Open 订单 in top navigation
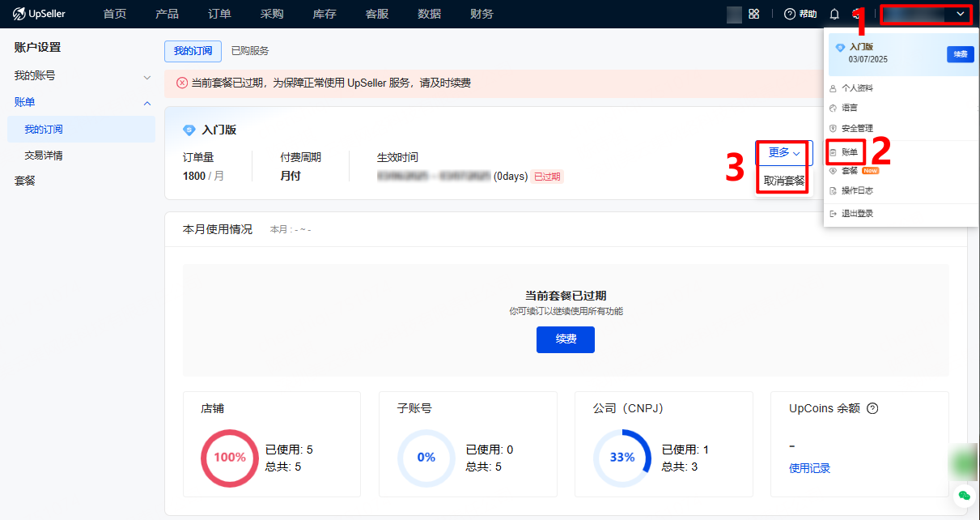Image resolution: width=980 pixels, height=520 pixels. coord(219,14)
